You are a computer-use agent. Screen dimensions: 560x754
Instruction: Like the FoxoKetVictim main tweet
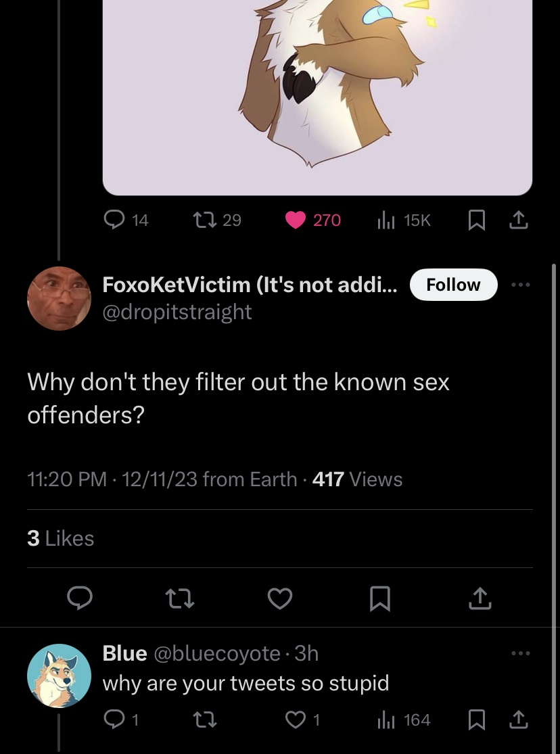coord(280,598)
